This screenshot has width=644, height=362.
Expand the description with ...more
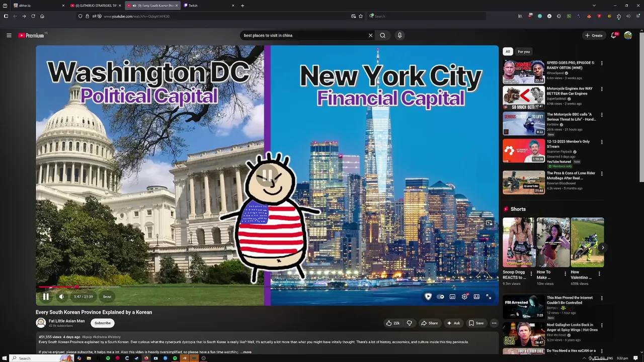[246, 352]
